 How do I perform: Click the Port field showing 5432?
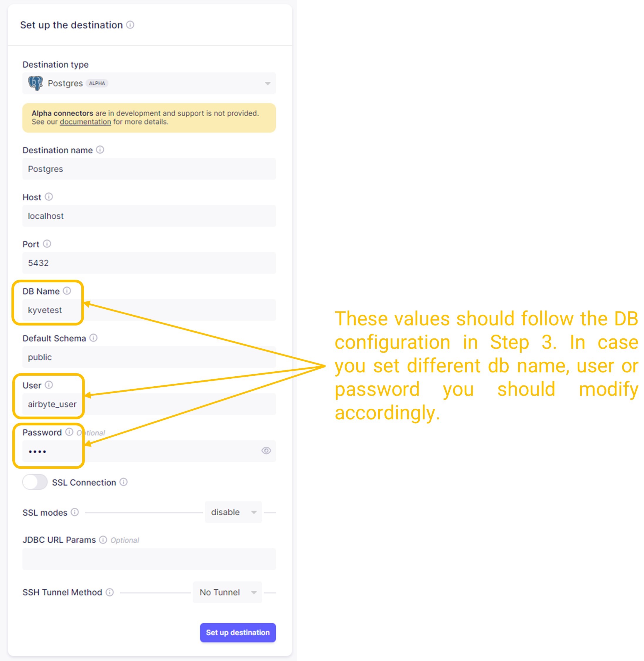pyautogui.click(x=149, y=263)
